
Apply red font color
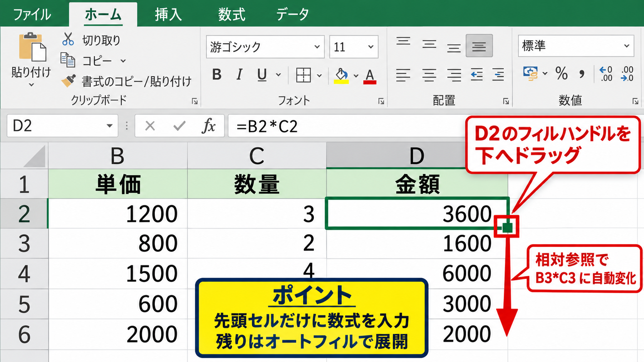click(370, 76)
